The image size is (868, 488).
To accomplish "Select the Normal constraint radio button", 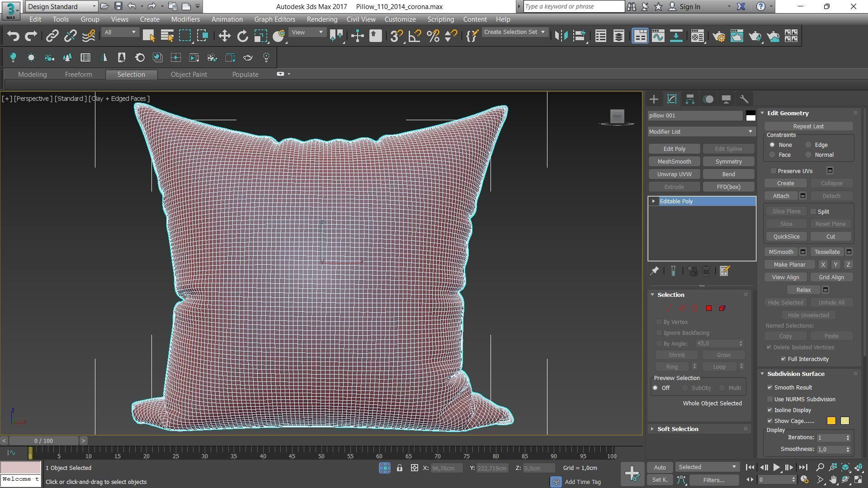I will (x=808, y=155).
